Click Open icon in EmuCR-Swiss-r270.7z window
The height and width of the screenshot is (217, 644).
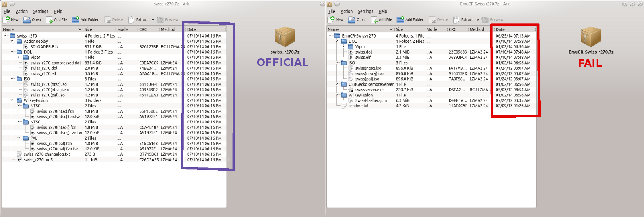(x=352, y=20)
